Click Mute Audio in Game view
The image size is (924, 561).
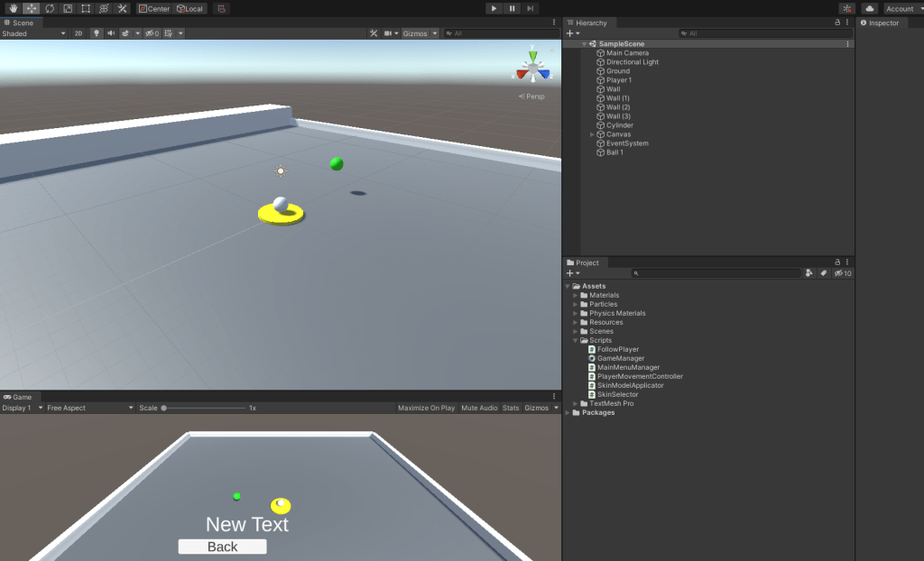tap(479, 408)
